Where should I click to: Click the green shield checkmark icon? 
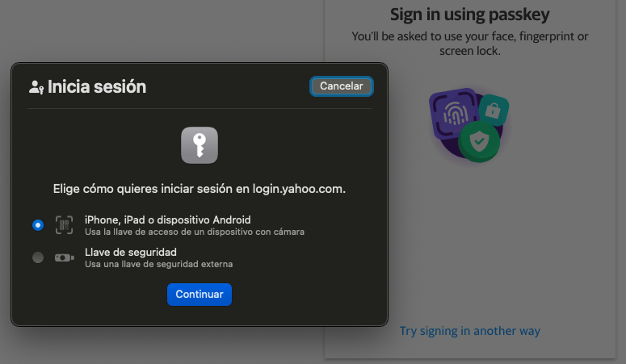pos(479,142)
